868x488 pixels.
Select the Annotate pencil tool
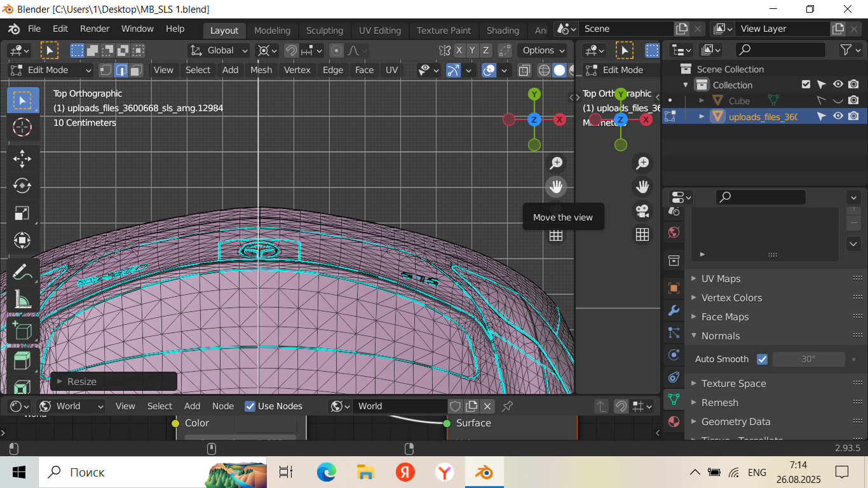22,272
